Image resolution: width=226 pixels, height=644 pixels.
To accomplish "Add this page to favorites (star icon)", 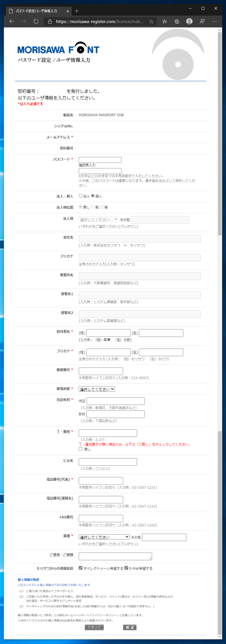I will click(151, 21).
